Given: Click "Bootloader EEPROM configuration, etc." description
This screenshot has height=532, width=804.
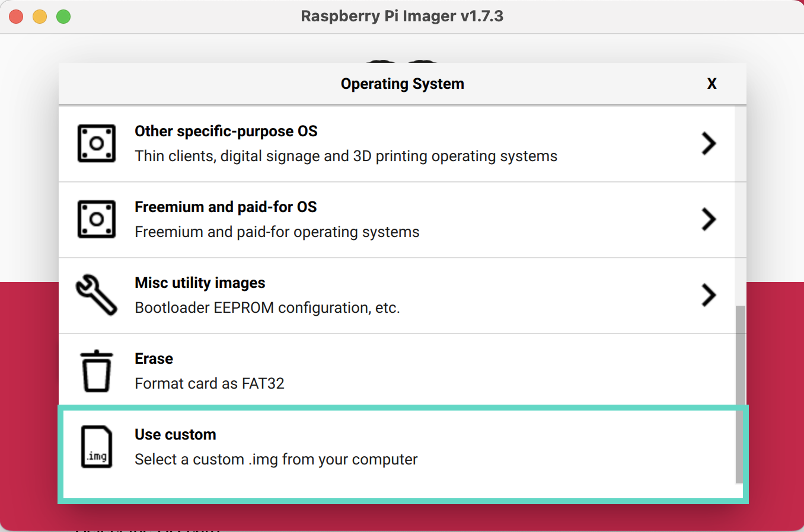Looking at the screenshot, I should tap(267, 307).
